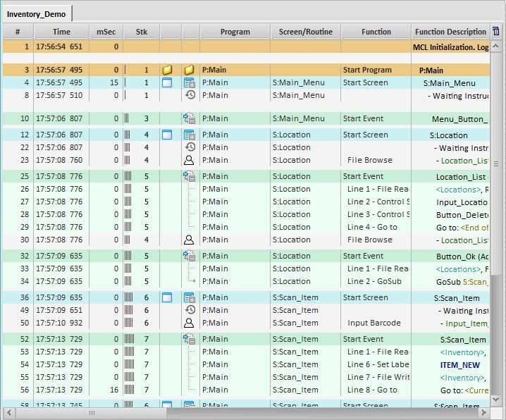Open the column chooser icon in header corner
The width and height of the screenshot is (506, 420).
pyautogui.click(x=495, y=32)
